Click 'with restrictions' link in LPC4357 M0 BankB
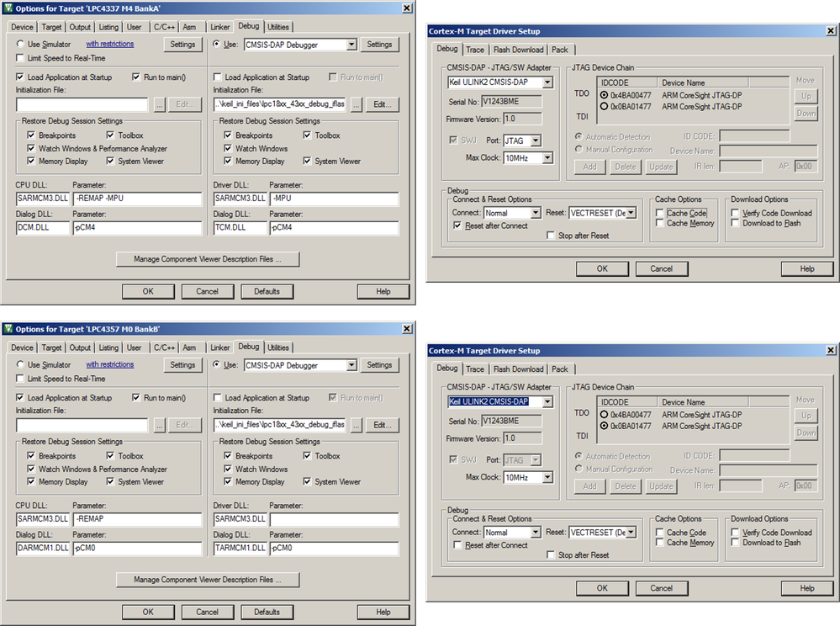Screen dimensions: 840x626 pos(110,364)
